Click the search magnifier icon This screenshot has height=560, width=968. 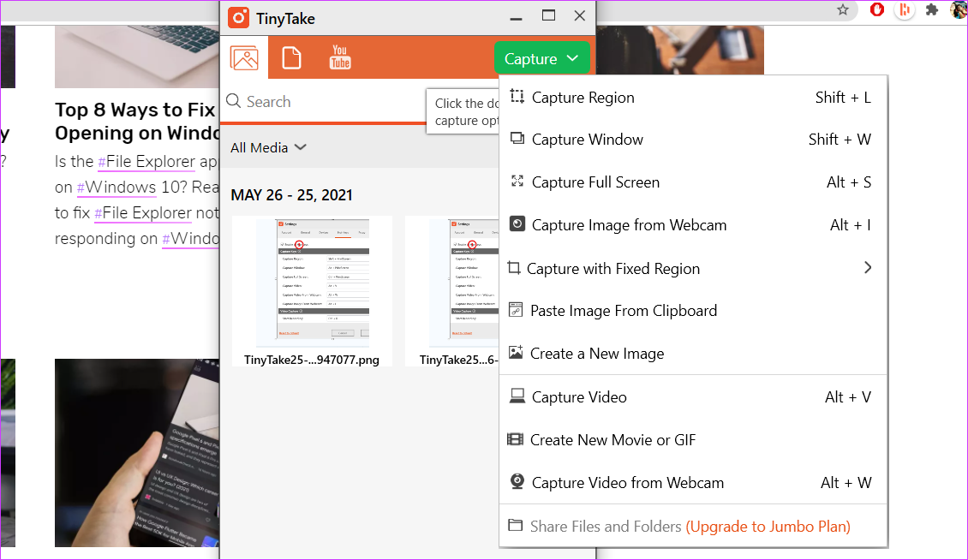(233, 101)
